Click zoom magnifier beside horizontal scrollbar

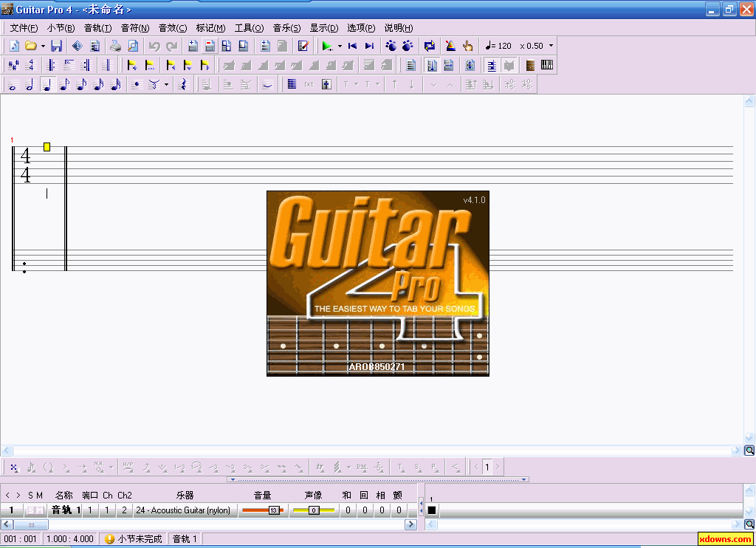point(749,451)
